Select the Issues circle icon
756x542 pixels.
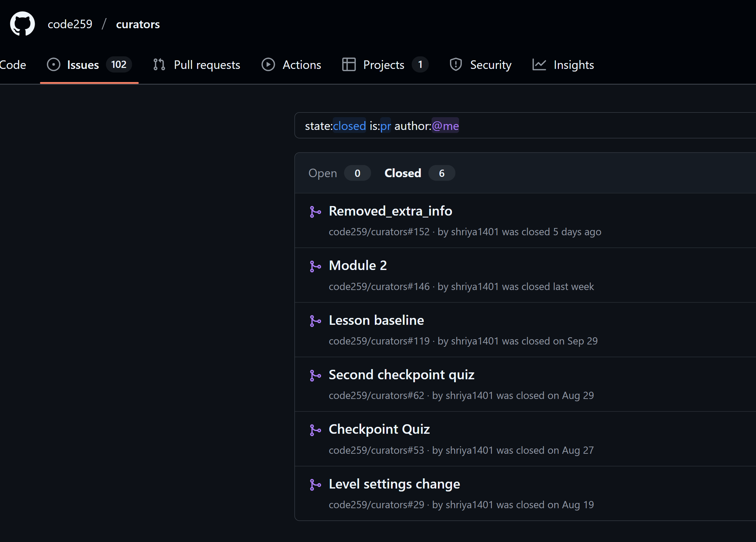coord(53,64)
